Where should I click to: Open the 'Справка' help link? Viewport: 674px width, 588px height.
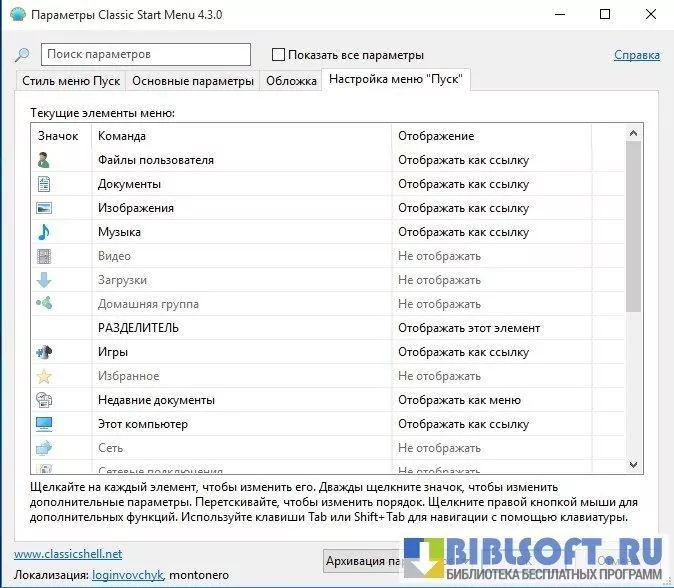[636, 55]
